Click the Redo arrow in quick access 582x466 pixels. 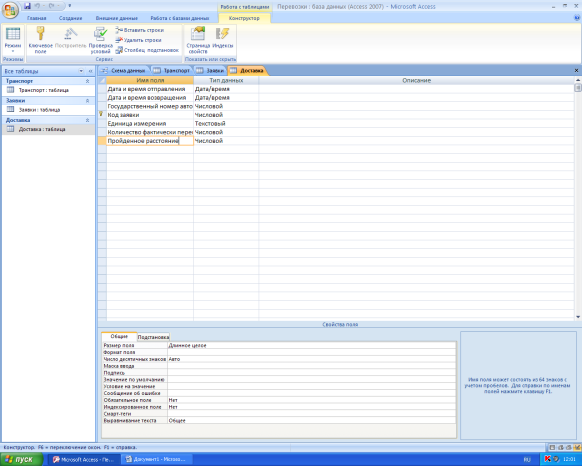coord(51,6)
